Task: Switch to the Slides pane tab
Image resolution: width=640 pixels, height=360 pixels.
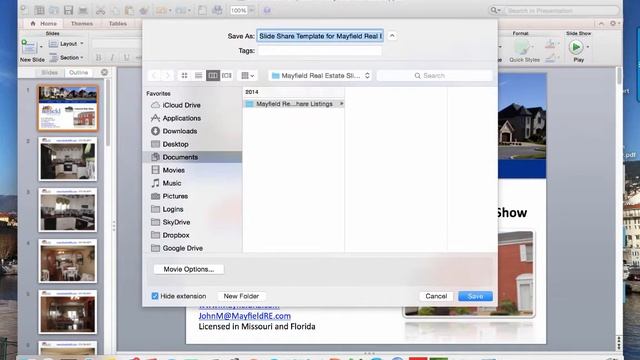Action: coord(49,72)
